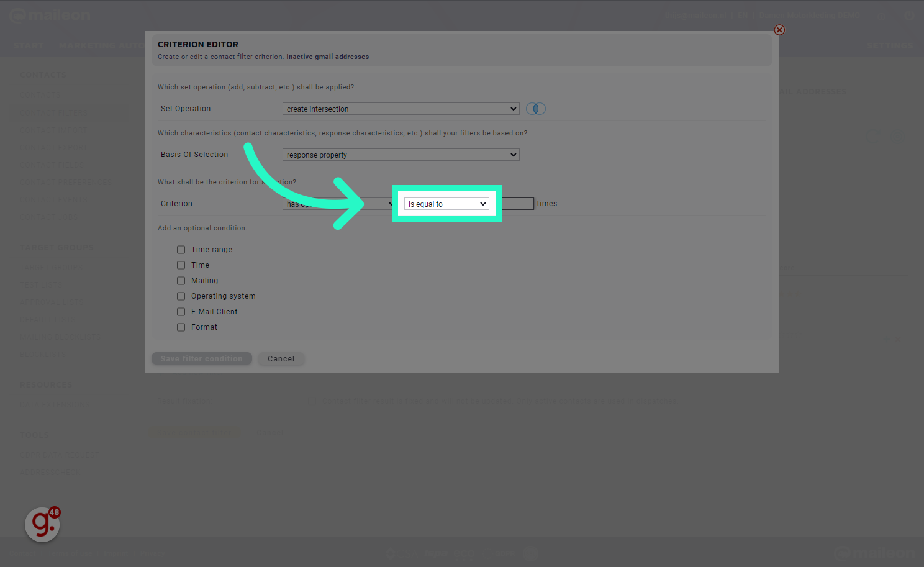
Task: Tick the Format condition checkbox
Action: click(181, 327)
